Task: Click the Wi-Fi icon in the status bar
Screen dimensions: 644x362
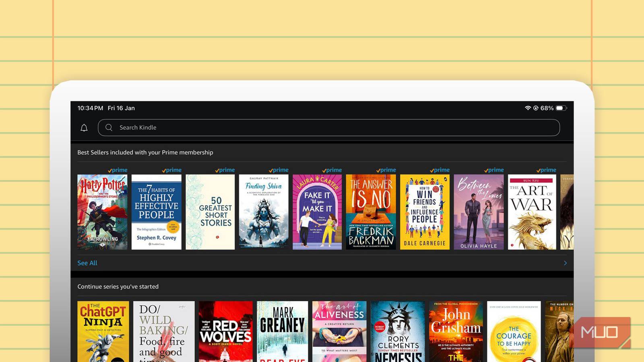Action: click(528, 108)
